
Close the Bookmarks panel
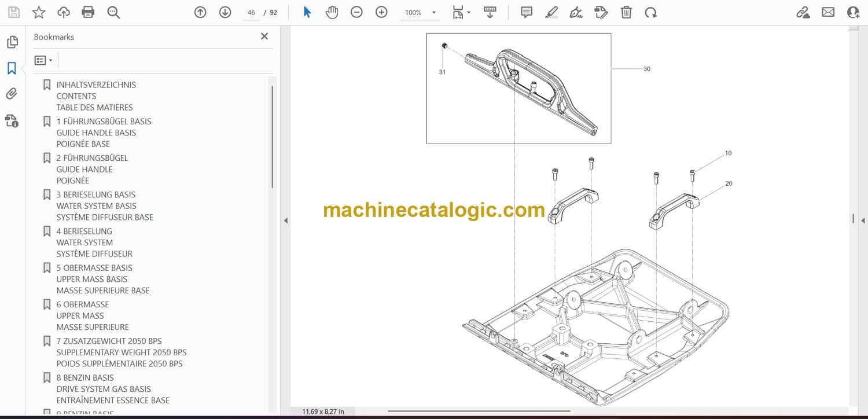[x=264, y=36]
